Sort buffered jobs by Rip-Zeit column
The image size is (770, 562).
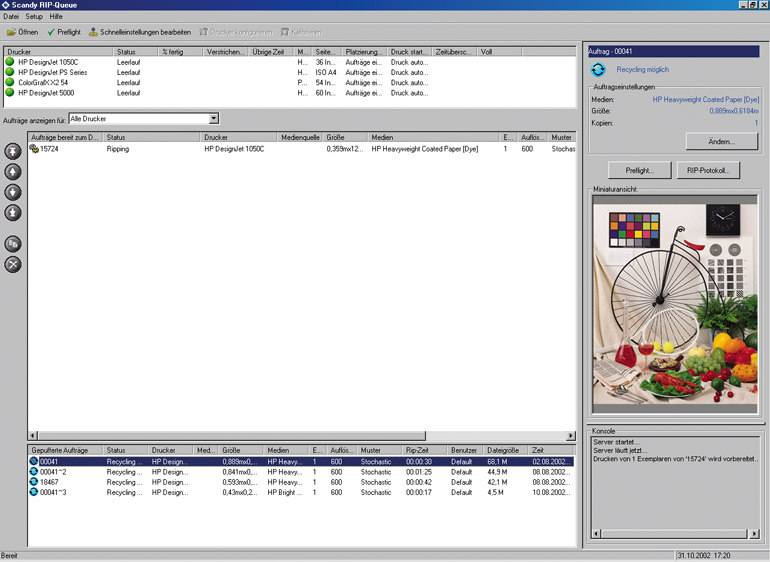click(x=424, y=450)
